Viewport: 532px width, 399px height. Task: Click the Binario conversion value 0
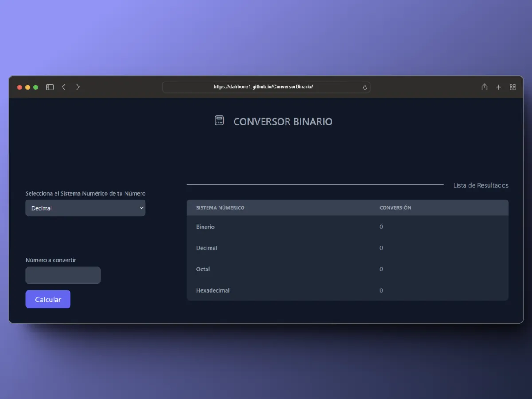tap(381, 227)
